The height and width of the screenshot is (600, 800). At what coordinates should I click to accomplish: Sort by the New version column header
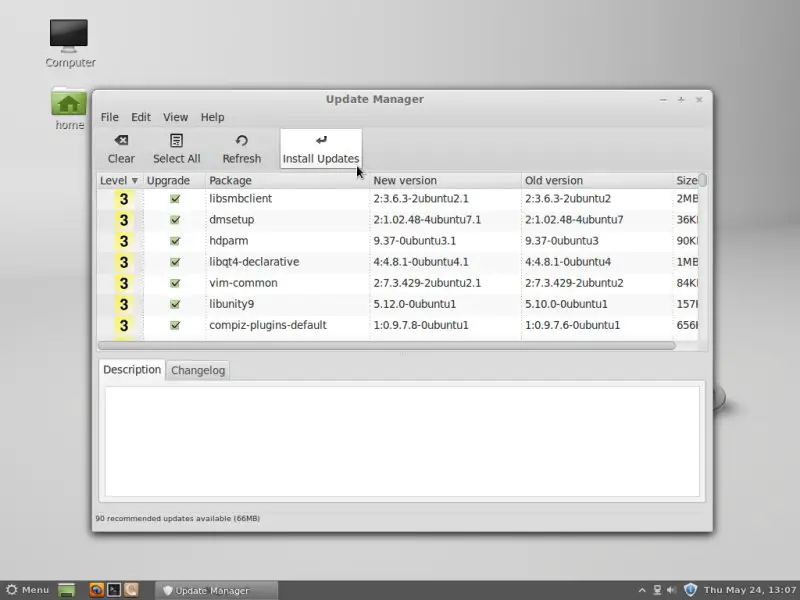pyautogui.click(x=445, y=181)
